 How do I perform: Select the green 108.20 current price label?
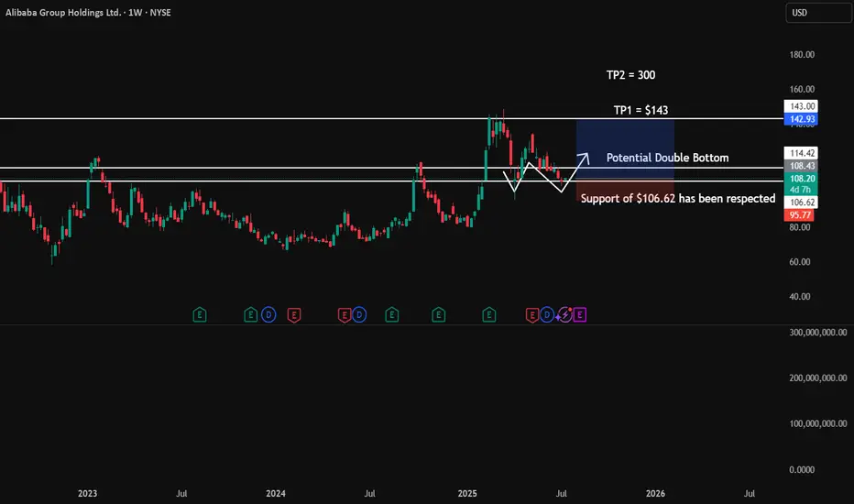[x=801, y=178]
